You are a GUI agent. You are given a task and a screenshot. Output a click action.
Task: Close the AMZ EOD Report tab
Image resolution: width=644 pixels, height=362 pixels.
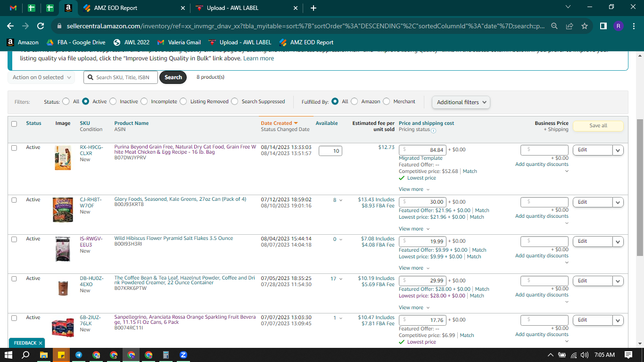pyautogui.click(x=183, y=8)
